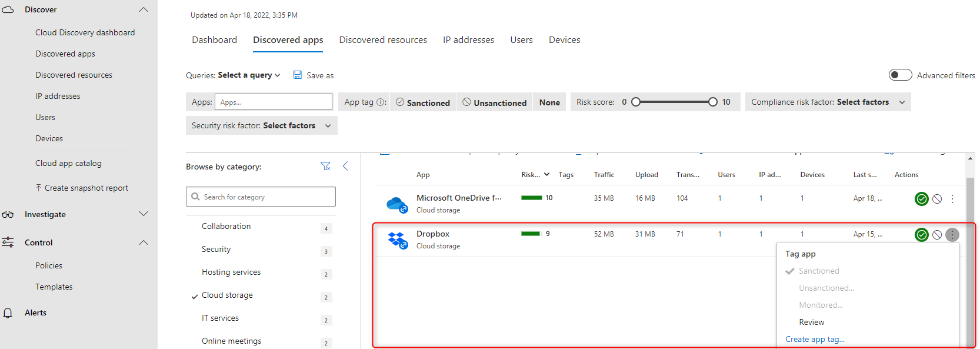
Task: Mark OneDrive as unsanctioned via block icon
Action: (x=937, y=199)
